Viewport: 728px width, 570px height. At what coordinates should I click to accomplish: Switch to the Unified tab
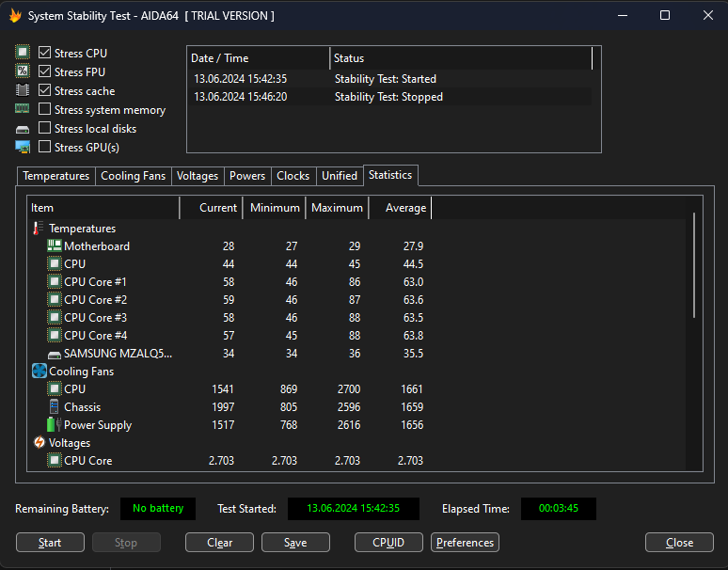point(340,176)
